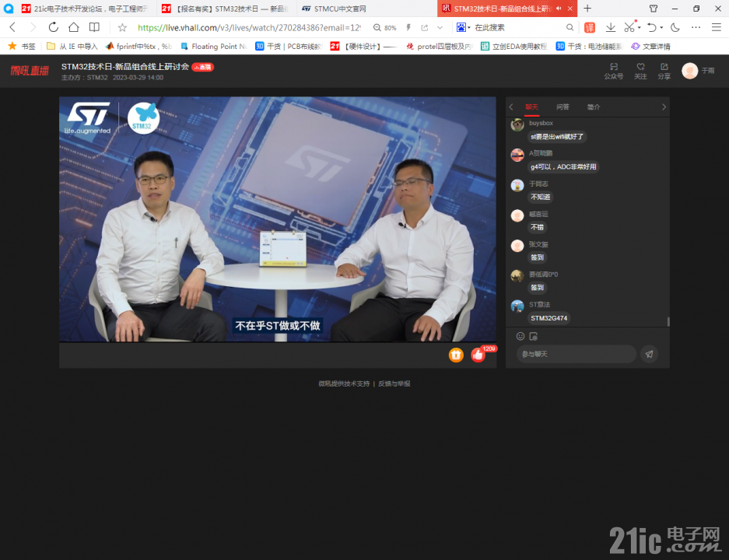Select the 问答 Q&A tab
The width and height of the screenshot is (729, 560).
[563, 107]
